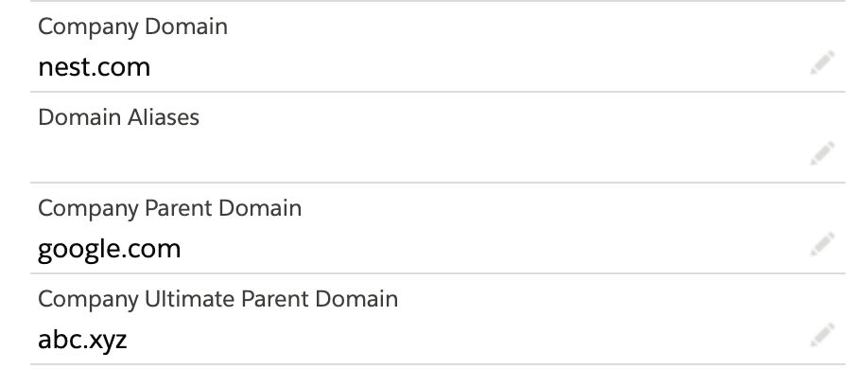
Task: Focus the row containing google.com text
Action: coord(438,228)
